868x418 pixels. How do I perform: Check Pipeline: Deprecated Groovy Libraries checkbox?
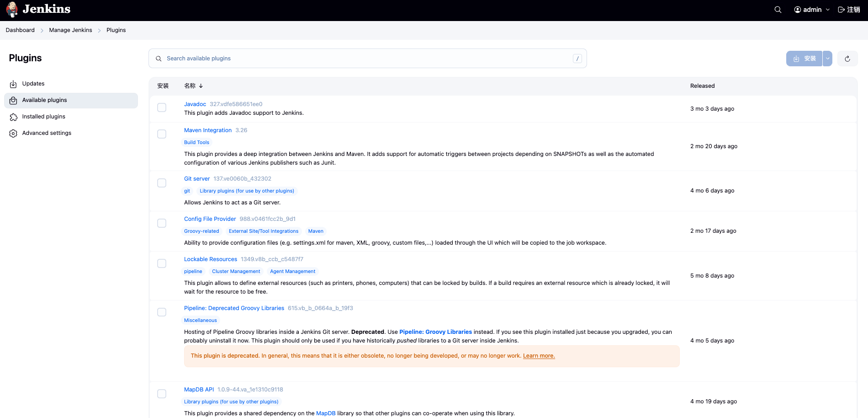(162, 312)
